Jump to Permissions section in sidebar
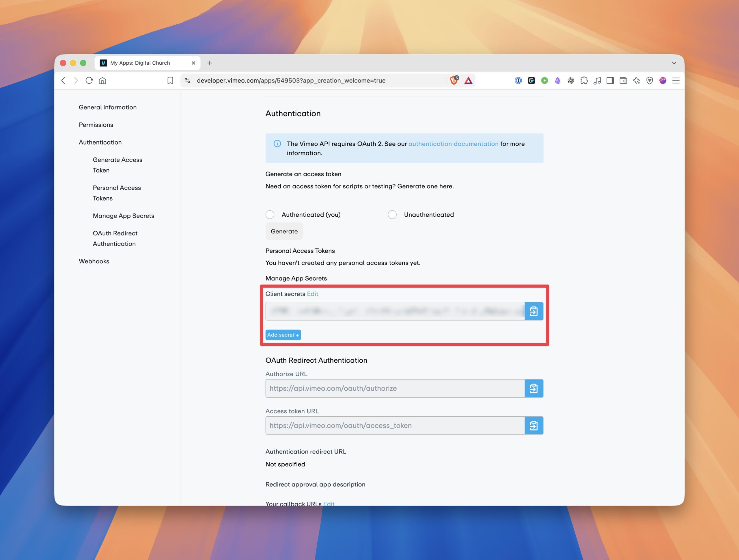This screenshot has height=560, width=739. [x=96, y=125]
